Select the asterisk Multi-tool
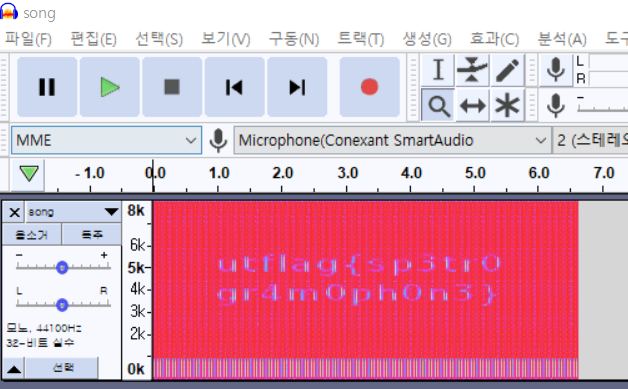This screenshot has width=628, height=389. click(507, 106)
